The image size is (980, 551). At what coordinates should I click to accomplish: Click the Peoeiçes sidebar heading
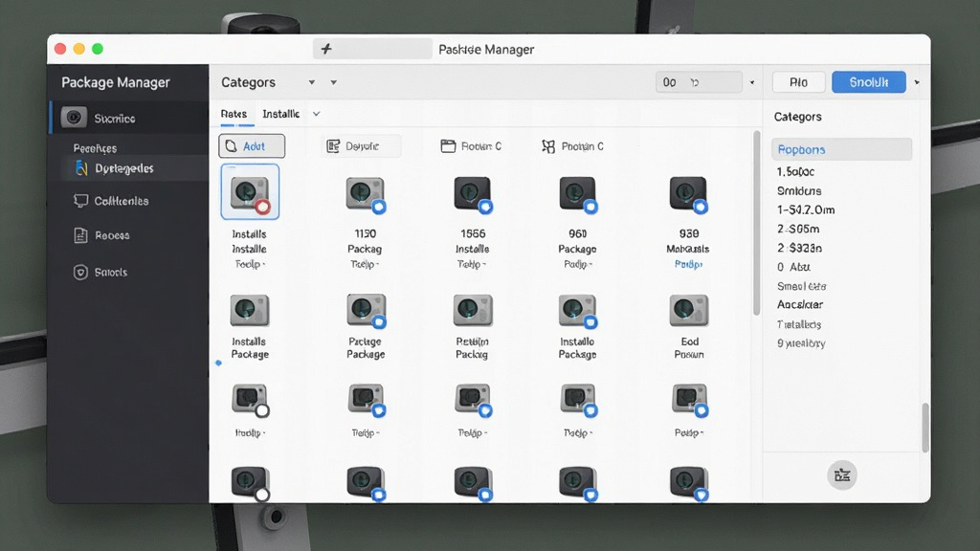(x=95, y=148)
